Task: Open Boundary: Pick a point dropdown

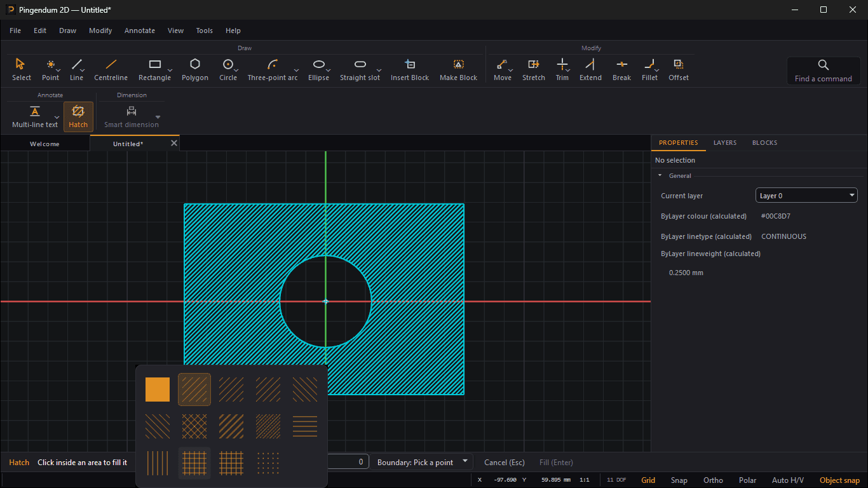Action: click(x=423, y=462)
